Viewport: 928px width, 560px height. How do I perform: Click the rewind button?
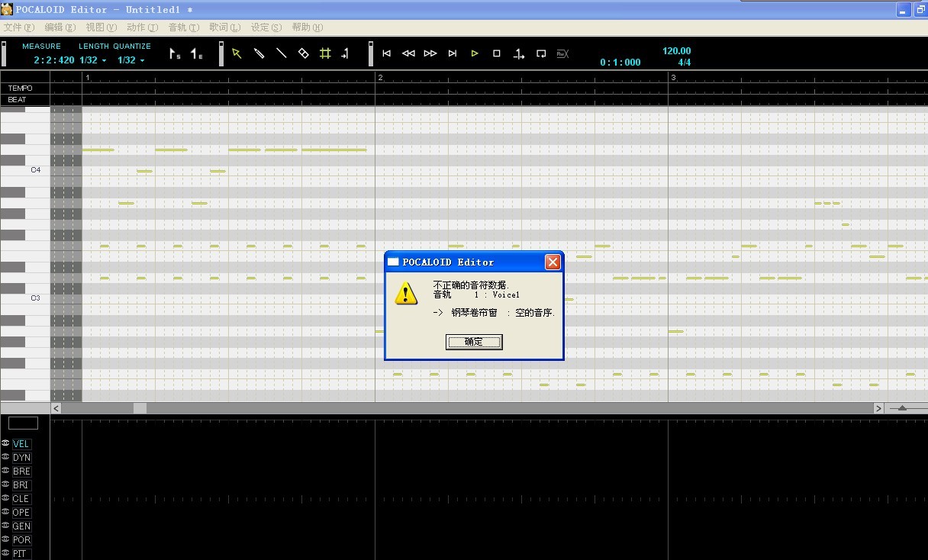pyautogui.click(x=408, y=53)
